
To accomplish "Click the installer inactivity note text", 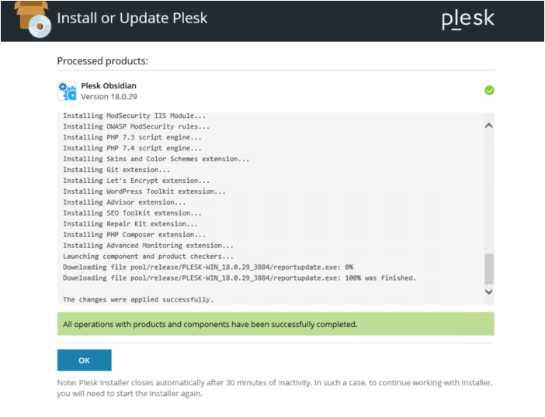I will pyautogui.click(x=275, y=388).
